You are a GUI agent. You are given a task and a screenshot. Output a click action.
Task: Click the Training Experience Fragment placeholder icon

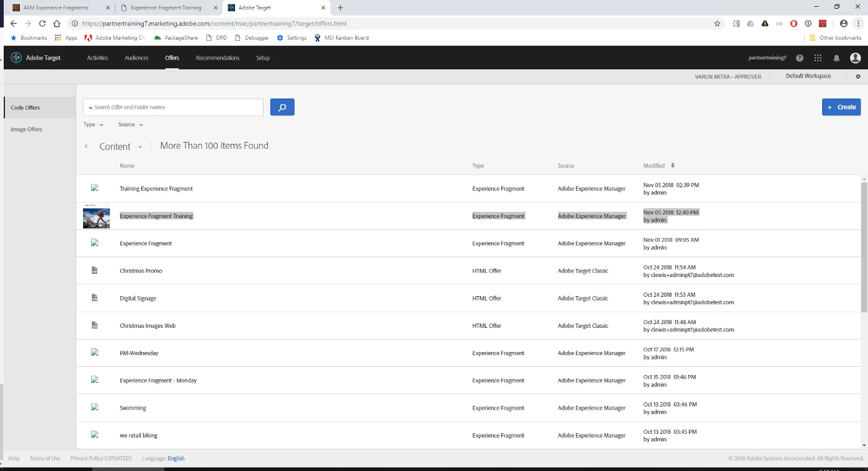[95, 188]
